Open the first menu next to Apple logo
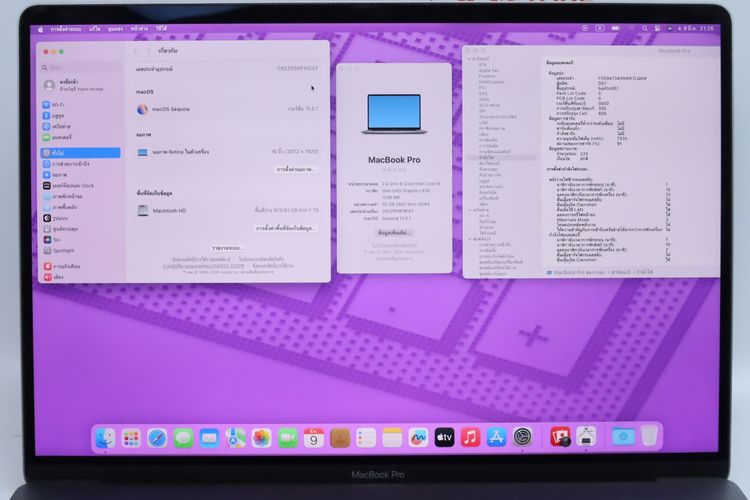Image resolution: width=750 pixels, height=500 pixels. pos(66,29)
